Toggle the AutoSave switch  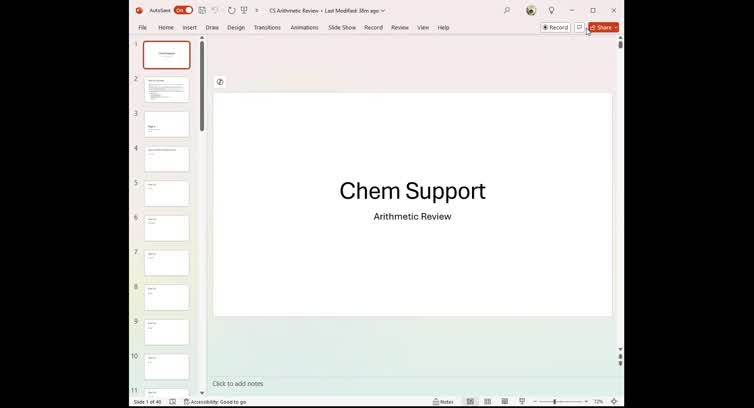(x=183, y=10)
